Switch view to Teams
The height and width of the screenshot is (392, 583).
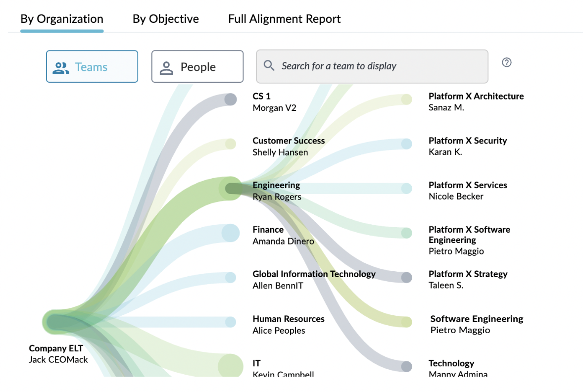pos(92,67)
